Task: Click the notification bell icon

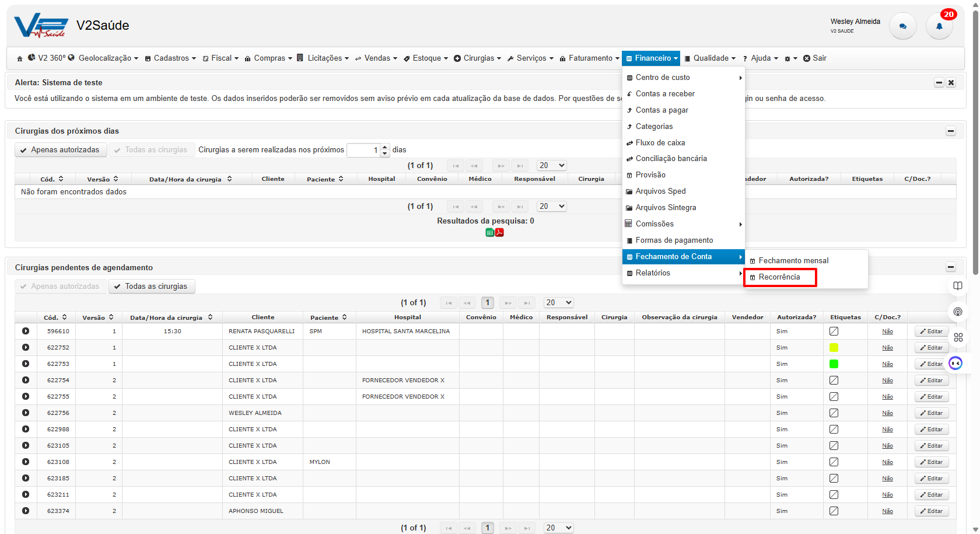Action: (939, 26)
